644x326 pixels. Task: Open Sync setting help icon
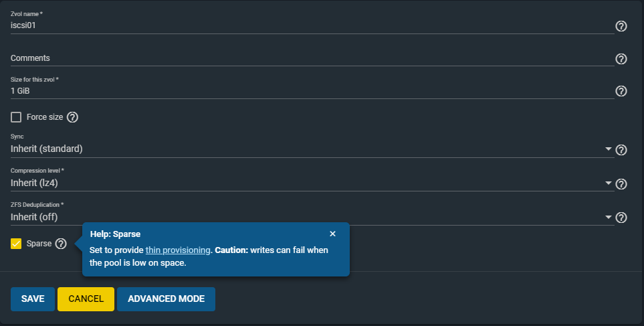(x=621, y=150)
